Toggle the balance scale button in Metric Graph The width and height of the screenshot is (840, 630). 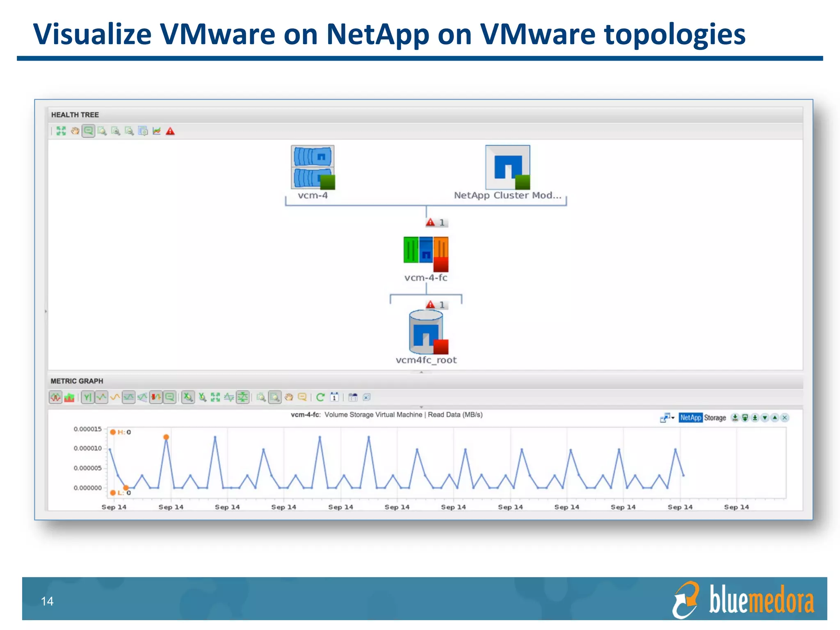point(243,397)
